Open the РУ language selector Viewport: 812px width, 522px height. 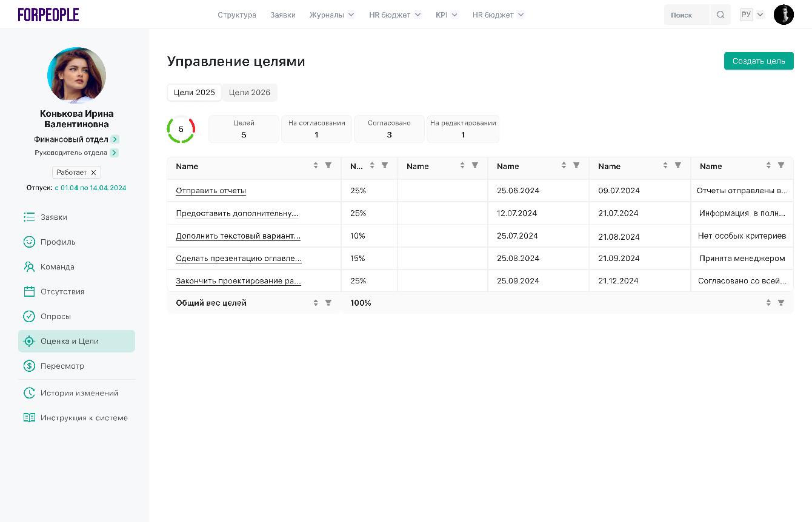pos(752,15)
